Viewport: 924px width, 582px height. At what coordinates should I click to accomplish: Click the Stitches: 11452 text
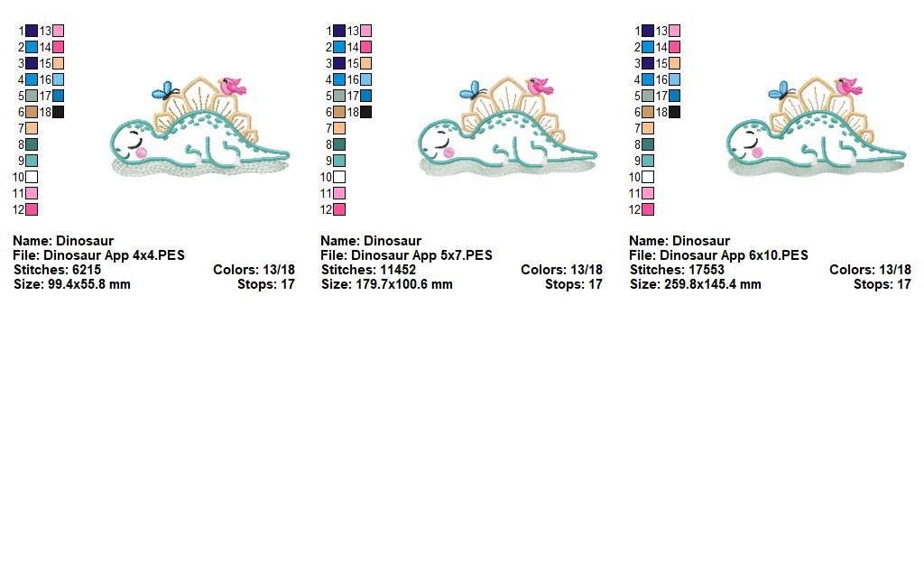[x=368, y=270]
